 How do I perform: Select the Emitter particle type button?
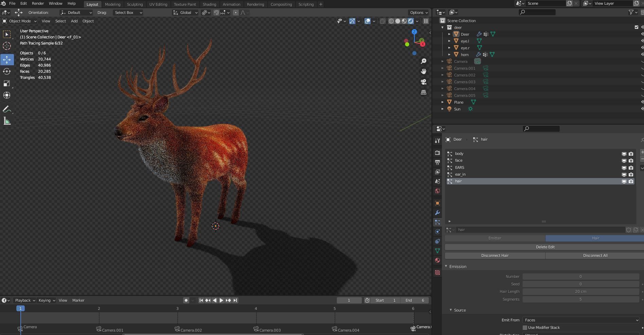tap(495, 238)
